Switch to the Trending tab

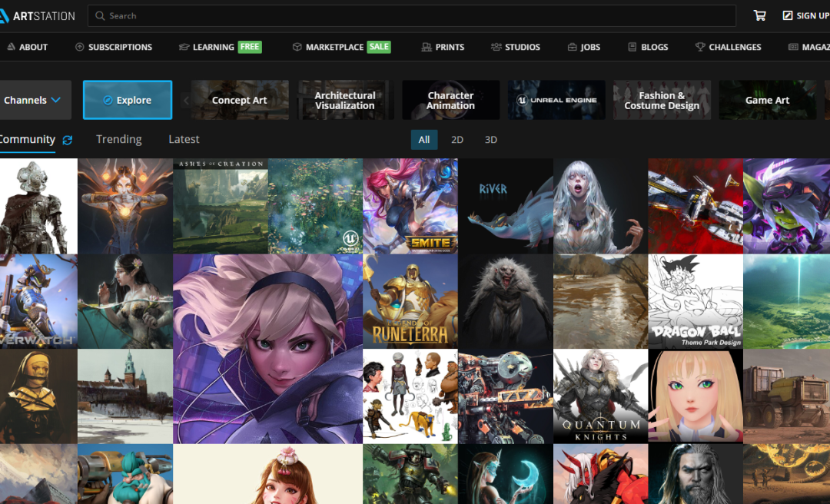[118, 139]
